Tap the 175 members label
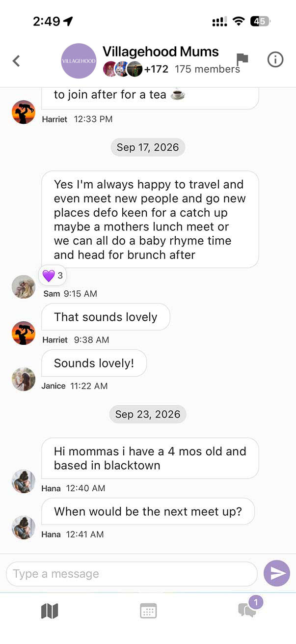296x644 pixels. (207, 69)
